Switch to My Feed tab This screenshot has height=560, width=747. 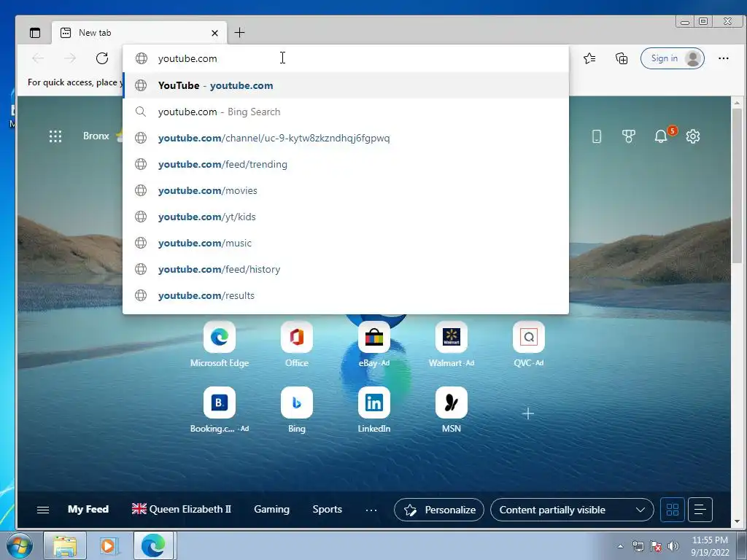tap(88, 509)
